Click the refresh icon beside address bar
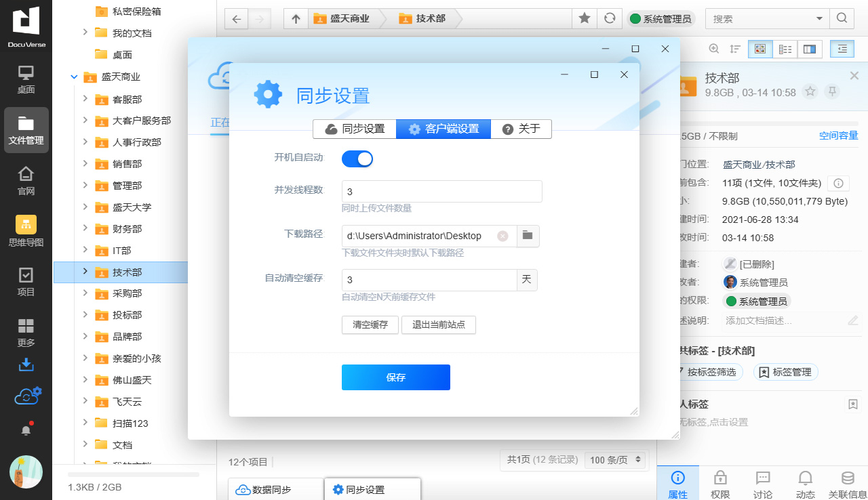This screenshot has width=868, height=500. coord(610,19)
